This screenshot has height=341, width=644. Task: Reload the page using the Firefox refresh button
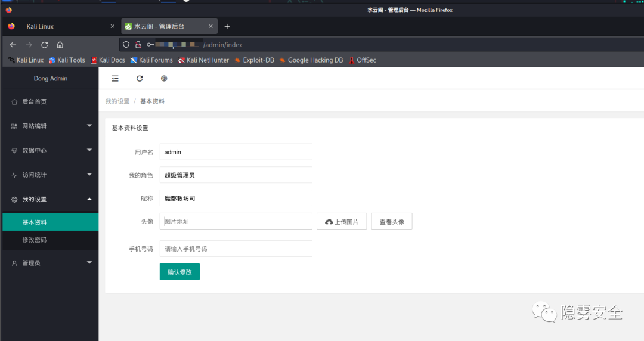[x=44, y=45]
